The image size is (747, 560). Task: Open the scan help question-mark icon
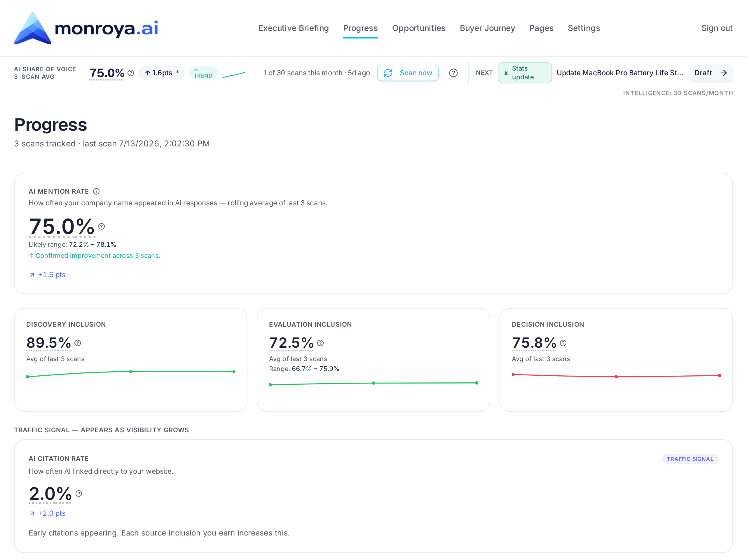point(453,73)
